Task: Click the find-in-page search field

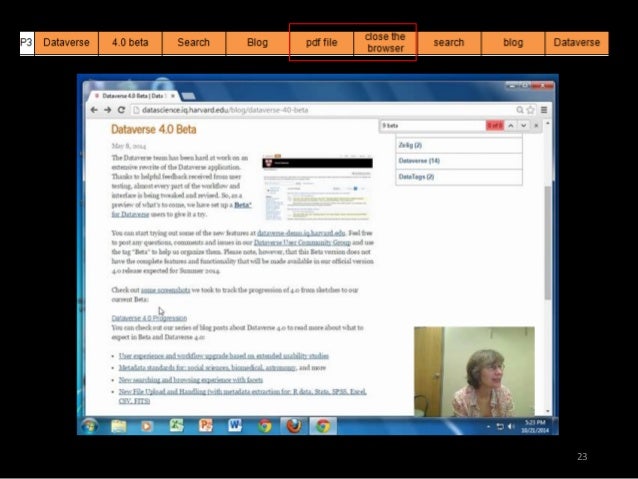Action: pyautogui.click(x=432, y=126)
